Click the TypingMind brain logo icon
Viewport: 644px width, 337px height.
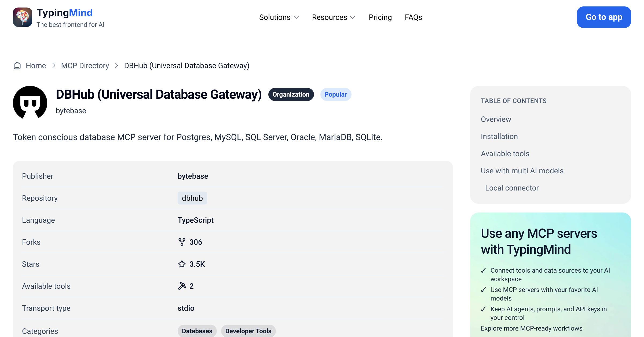coord(23,17)
